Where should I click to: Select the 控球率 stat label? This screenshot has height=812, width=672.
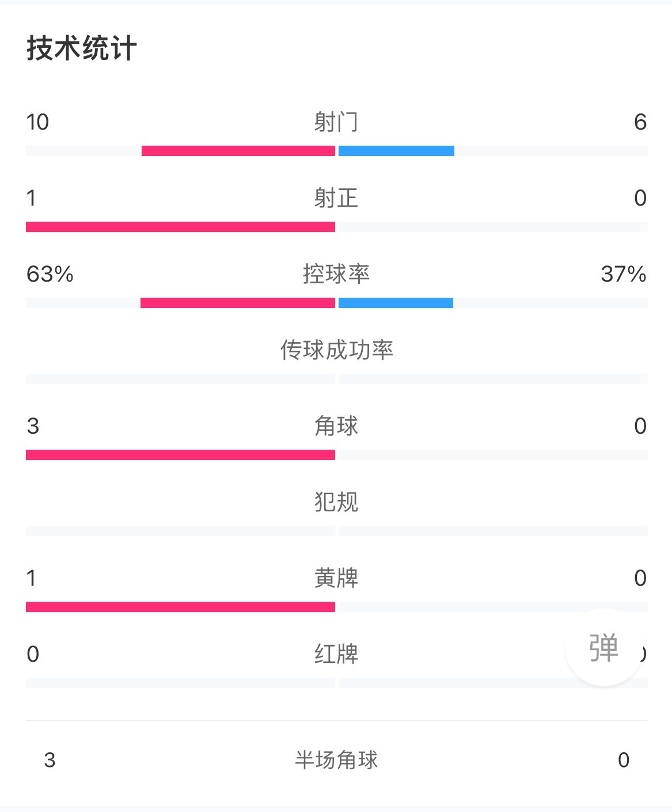click(x=336, y=274)
